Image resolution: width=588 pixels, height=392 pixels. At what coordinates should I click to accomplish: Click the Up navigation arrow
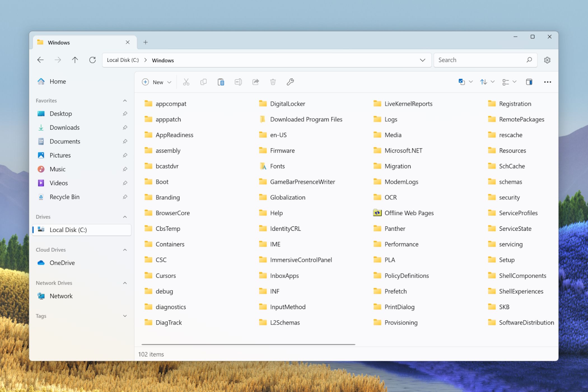point(75,60)
